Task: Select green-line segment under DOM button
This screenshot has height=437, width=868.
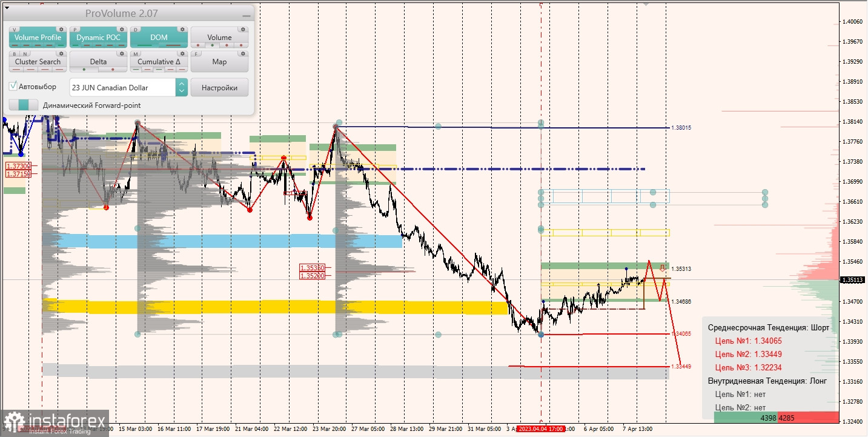Action: [x=145, y=45]
